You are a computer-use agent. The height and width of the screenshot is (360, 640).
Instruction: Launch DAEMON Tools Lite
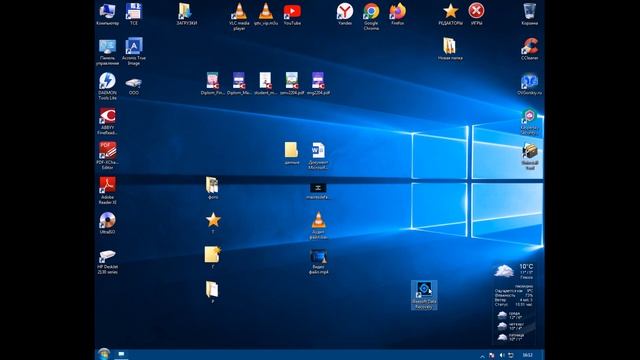[x=107, y=86]
